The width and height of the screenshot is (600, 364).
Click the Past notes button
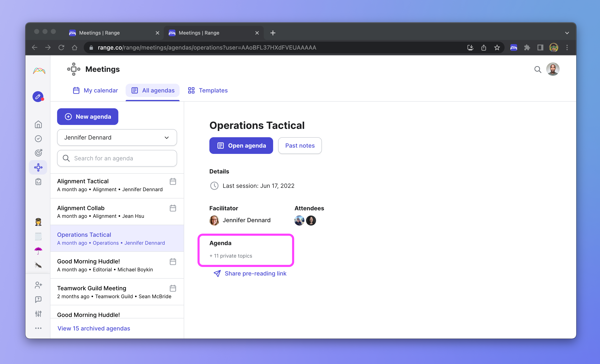(300, 146)
